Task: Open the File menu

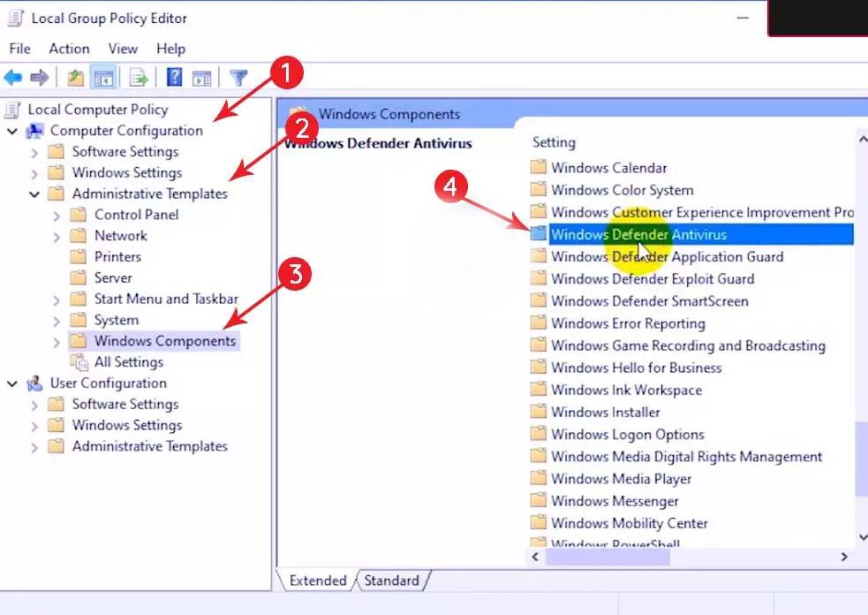Action: point(20,49)
